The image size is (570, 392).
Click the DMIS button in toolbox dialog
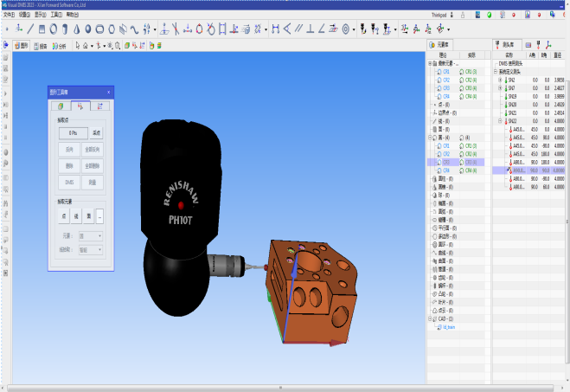tap(69, 183)
